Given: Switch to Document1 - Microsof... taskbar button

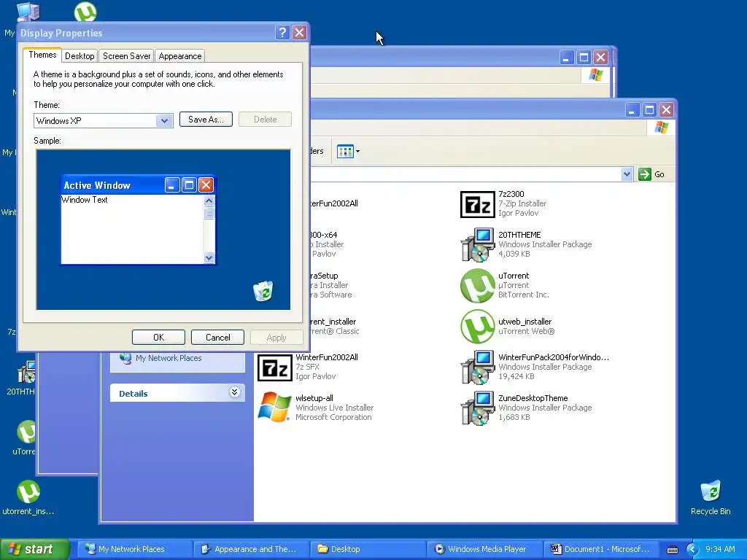Looking at the screenshot, I should pos(600,549).
